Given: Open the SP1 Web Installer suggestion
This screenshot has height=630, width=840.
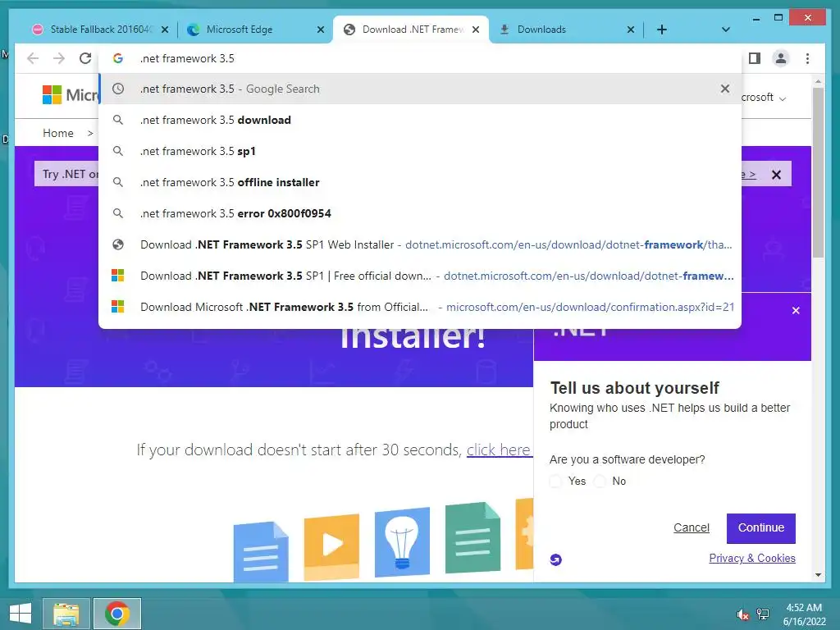Looking at the screenshot, I should [x=420, y=244].
